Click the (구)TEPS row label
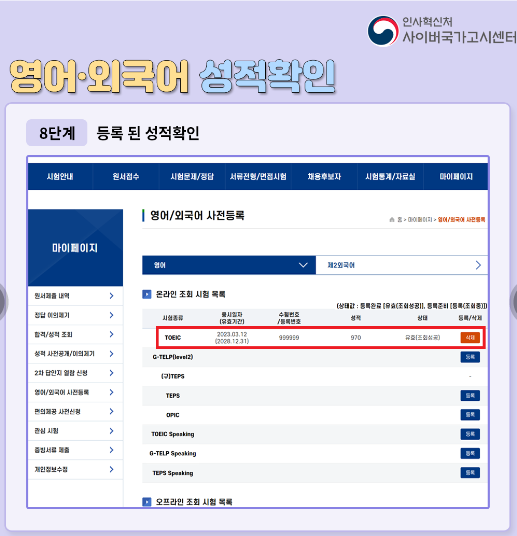The image size is (517, 536). [173, 376]
